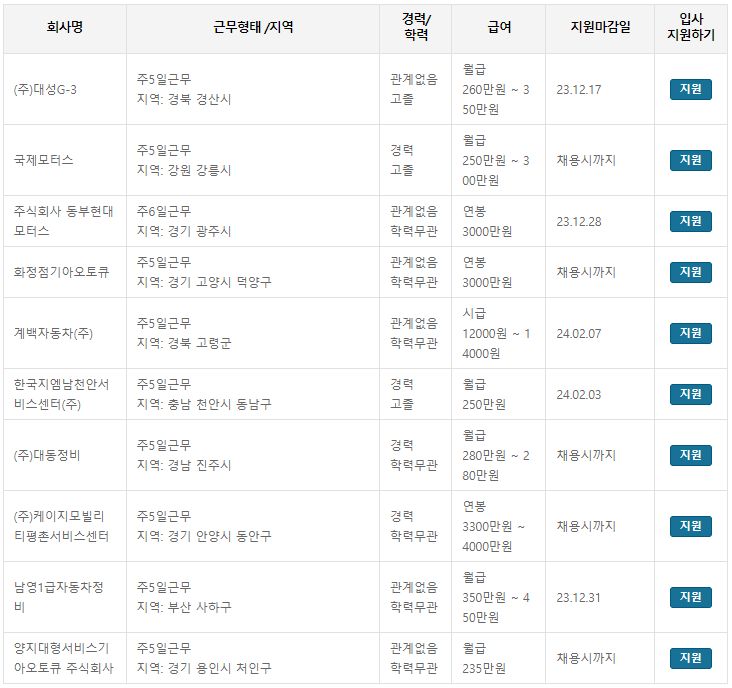Apply to 국제모터스 with 지원 button
Viewport: 732px width, 688px height.
(x=690, y=160)
